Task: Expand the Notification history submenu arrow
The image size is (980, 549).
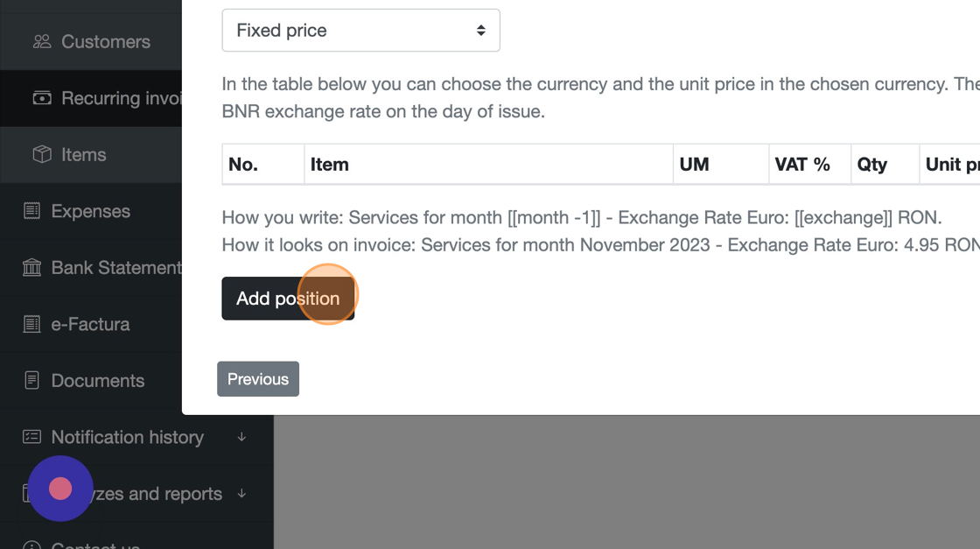Action: pos(241,437)
